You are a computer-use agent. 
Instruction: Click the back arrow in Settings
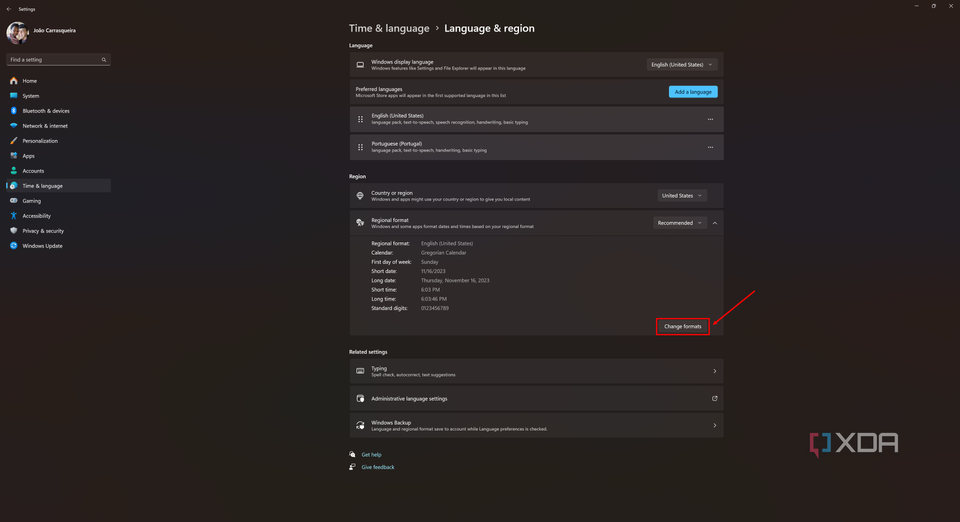pos(9,9)
